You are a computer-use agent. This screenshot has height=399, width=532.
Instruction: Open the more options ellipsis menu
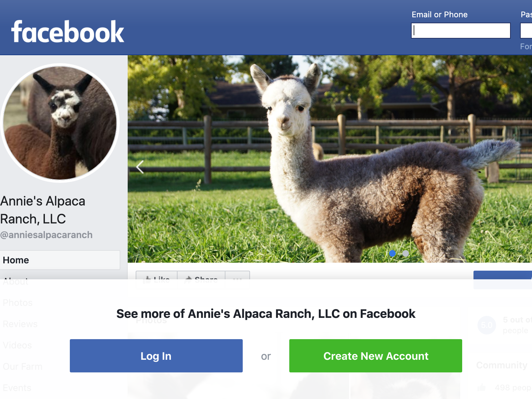coord(237,280)
